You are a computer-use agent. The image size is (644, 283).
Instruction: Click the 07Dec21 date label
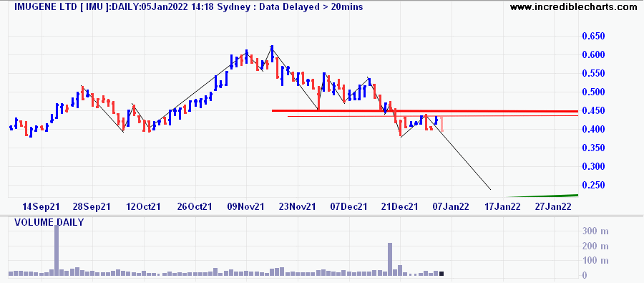[349, 206]
